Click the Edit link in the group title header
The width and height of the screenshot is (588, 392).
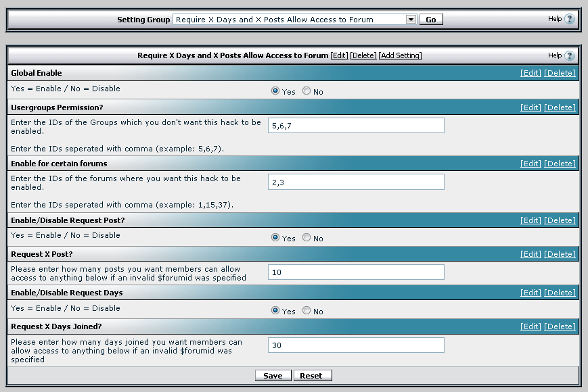339,55
